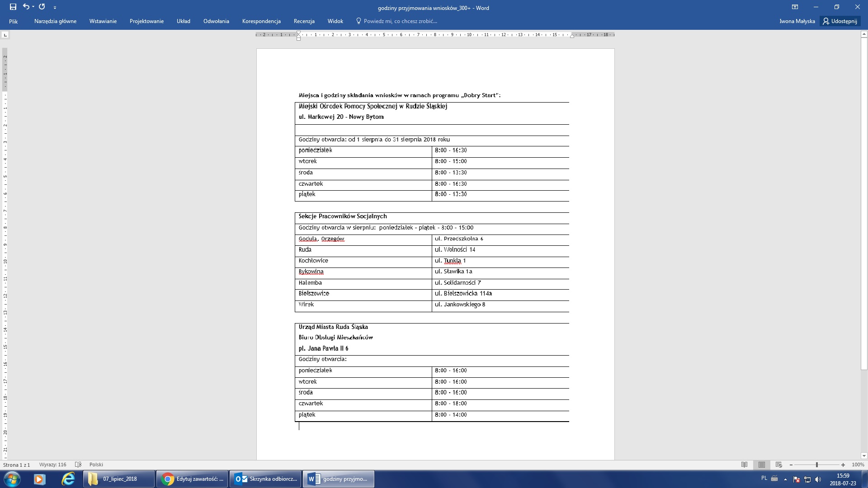
Task: Click the heading 'Sekcje Pracowników Socjalnych'
Action: pyautogui.click(x=343, y=216)
